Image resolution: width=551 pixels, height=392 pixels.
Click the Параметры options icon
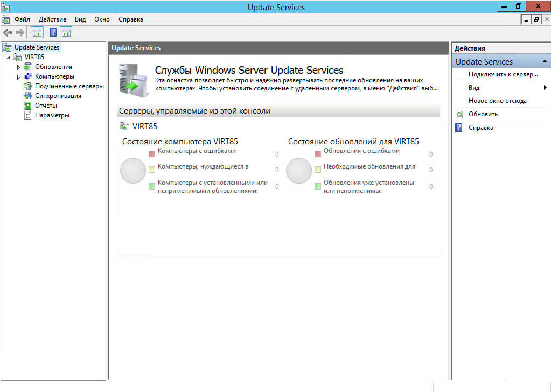pos(28,115)
